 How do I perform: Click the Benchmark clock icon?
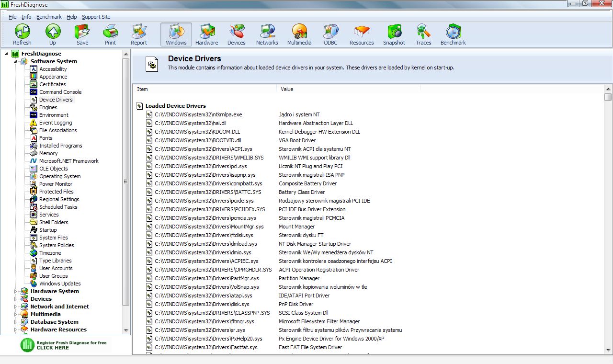click(x=453, y=32)
